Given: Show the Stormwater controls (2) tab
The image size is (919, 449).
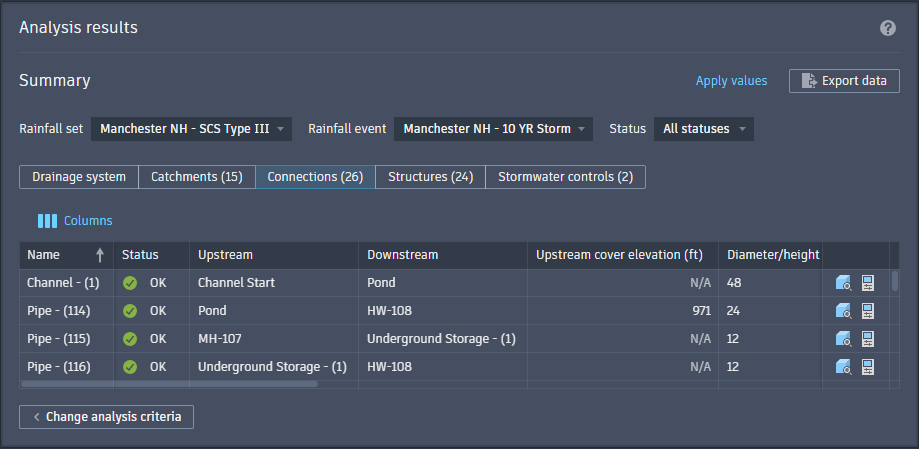Looking at the screenshot, I should click(565, 177).
